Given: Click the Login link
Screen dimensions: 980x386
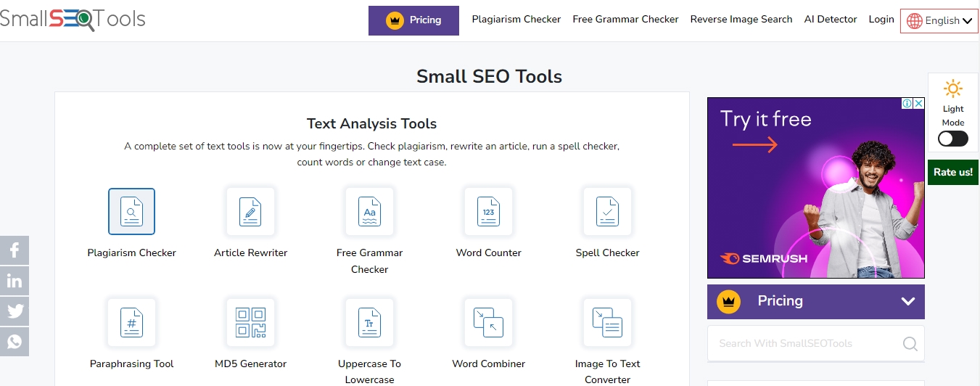Looking at the screenshot, I should click(881, 20).
